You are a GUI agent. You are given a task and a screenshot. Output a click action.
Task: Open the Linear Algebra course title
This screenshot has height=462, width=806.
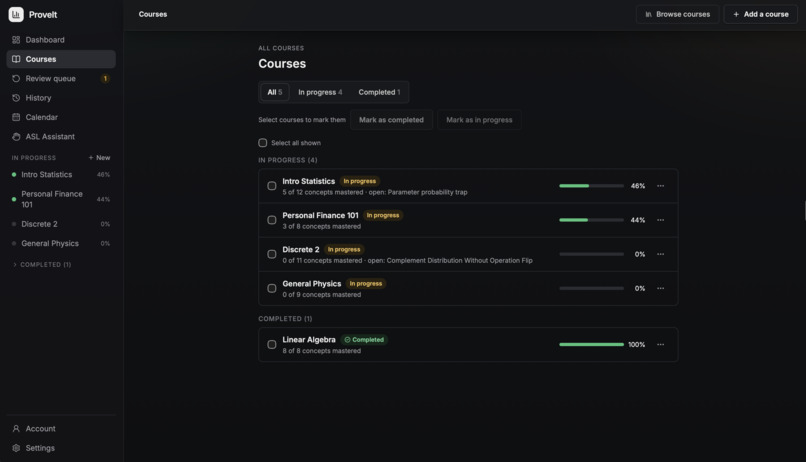point(309,340)
